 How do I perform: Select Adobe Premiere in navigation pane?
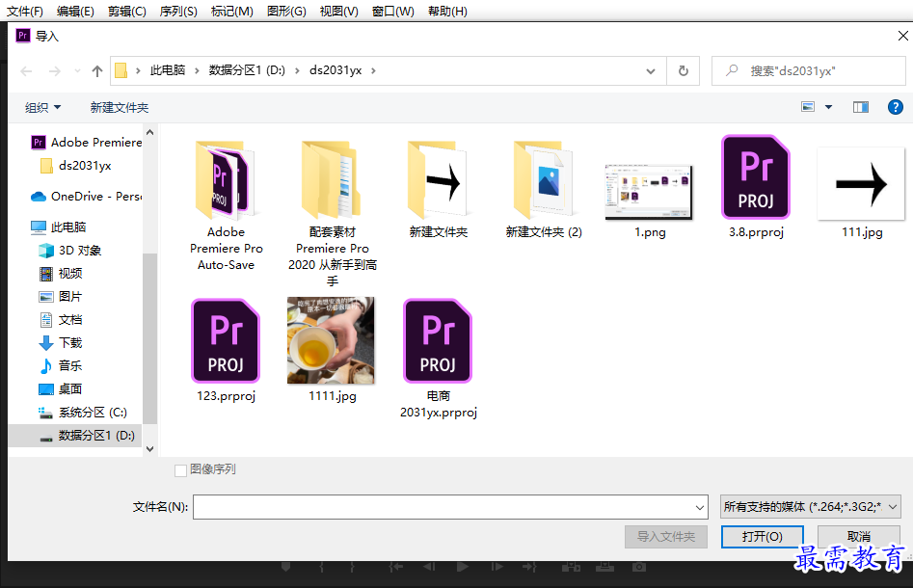[86, 142]
